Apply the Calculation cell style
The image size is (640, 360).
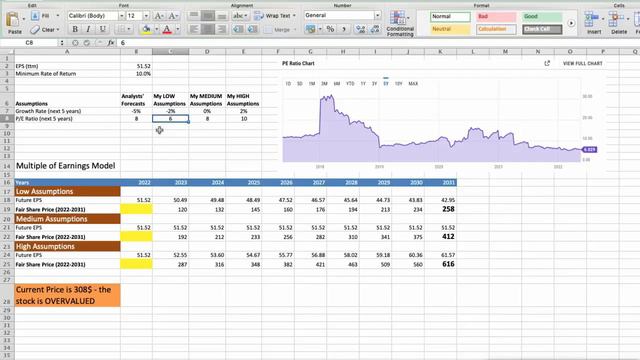[496, 29]
